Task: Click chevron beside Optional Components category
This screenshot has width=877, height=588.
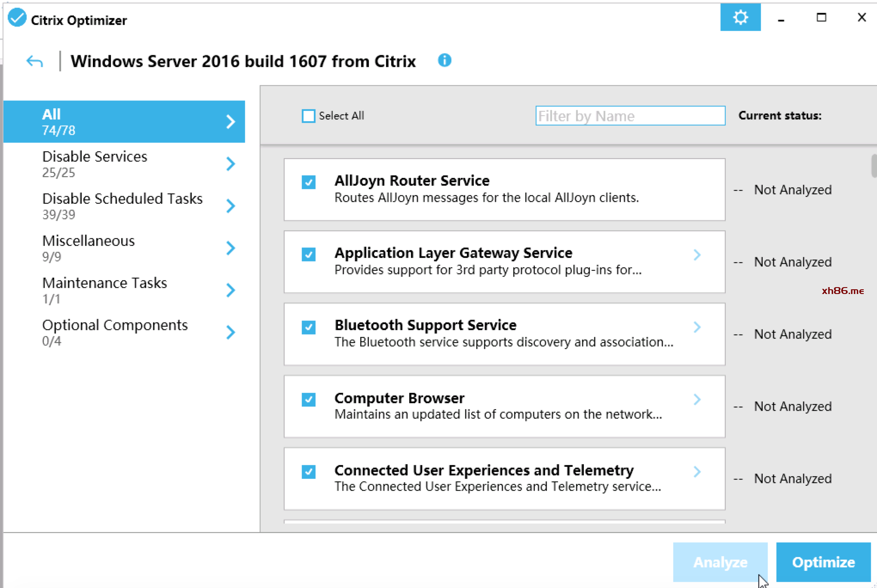Action: click(231, 332)
